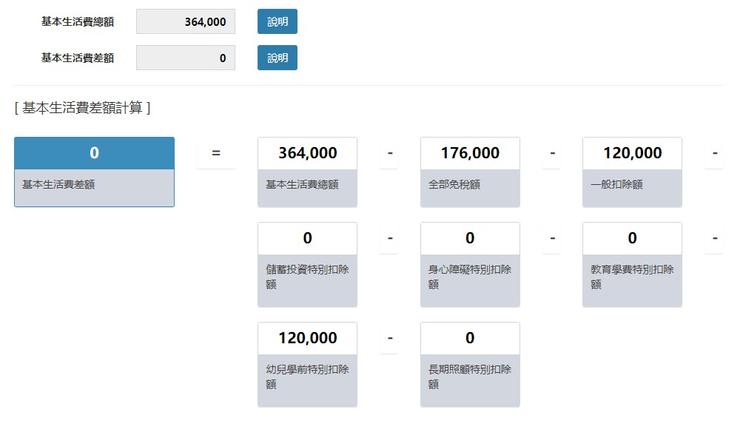The height and width of the screenshot is (432, 740).
Task: Click the 基本生活費差額 input field at top
Action: (x=185, y=58)
